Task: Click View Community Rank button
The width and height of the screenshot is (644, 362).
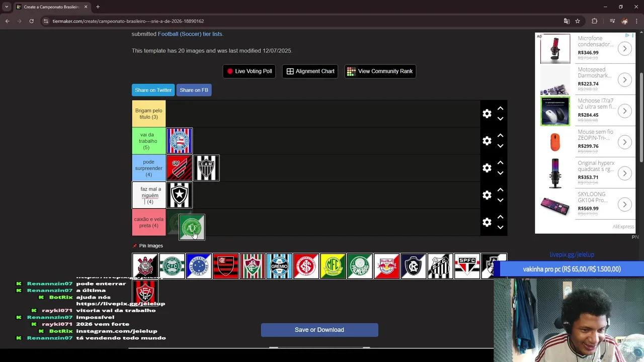Action: 380,71
